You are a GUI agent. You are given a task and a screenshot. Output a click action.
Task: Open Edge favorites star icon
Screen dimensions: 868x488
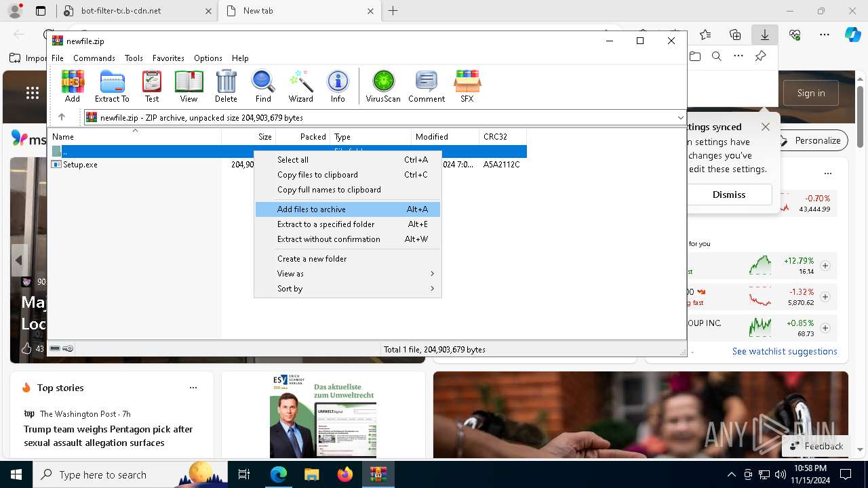[x=705, y=35]
